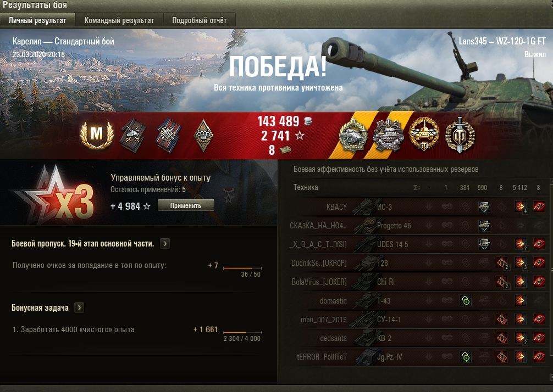The height and width of the screenshot is (392, 553).
Task: Select the Личный результат tab
Action: pos(37,20)
